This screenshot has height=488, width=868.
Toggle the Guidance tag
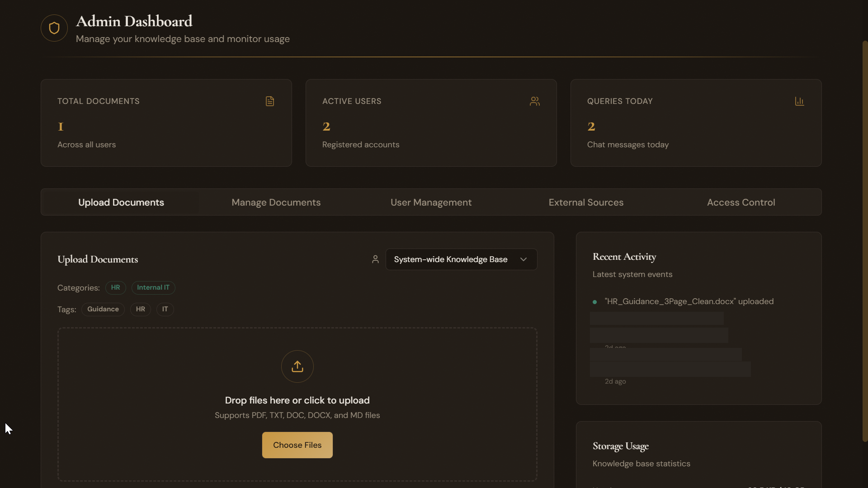(x=103, y=309)
